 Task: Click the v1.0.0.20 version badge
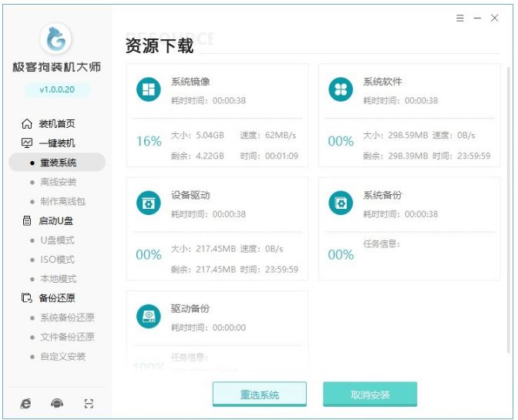(x=57, y=90)
